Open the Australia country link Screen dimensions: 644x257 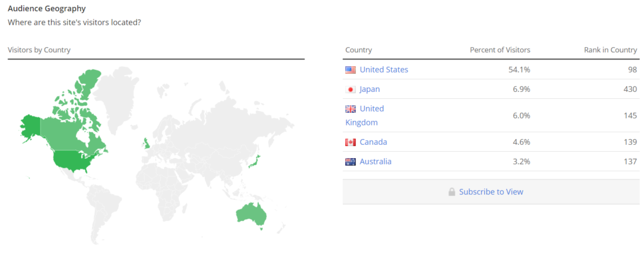coord(375,162)
